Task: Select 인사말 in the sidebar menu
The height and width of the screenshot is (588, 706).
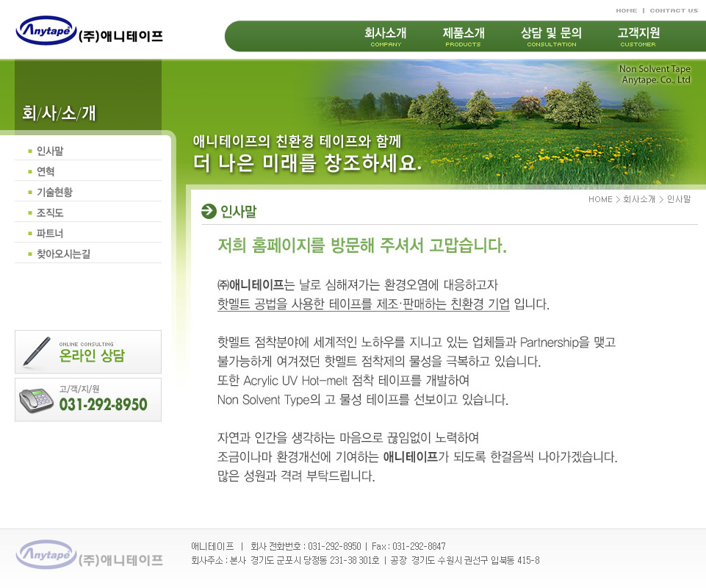Action: pos(50,151)
